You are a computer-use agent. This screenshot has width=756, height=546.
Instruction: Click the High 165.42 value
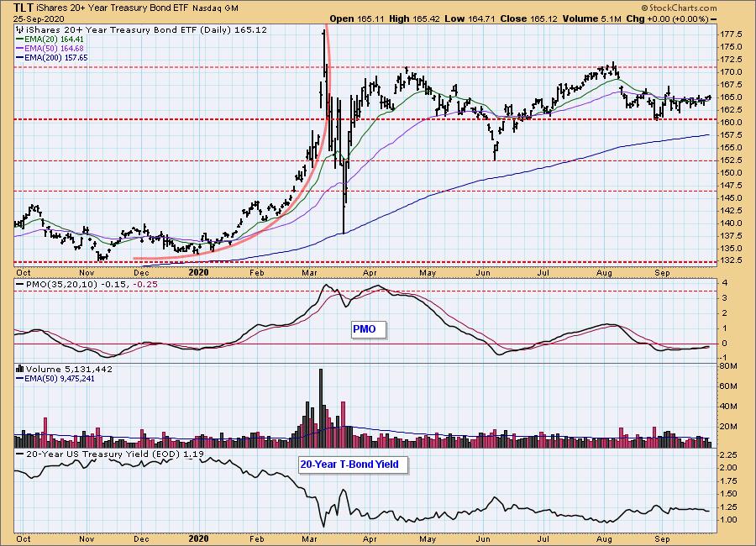point(416,18)
